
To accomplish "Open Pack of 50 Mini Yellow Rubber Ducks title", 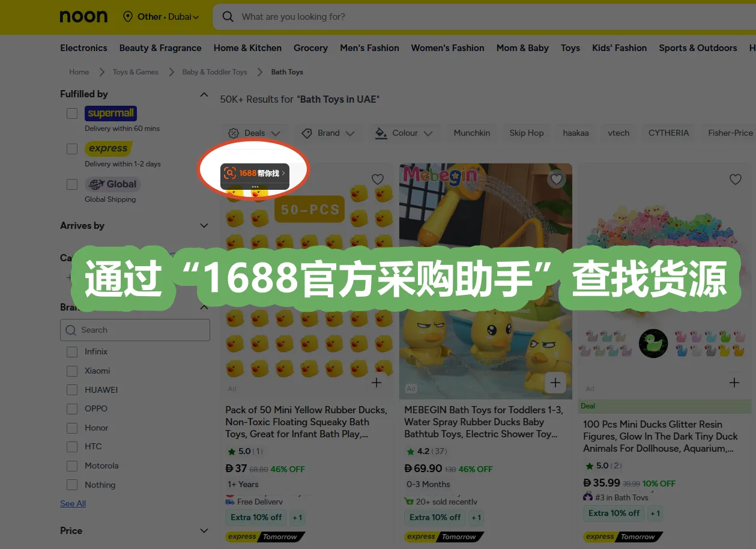I will (x=306, y=422).
